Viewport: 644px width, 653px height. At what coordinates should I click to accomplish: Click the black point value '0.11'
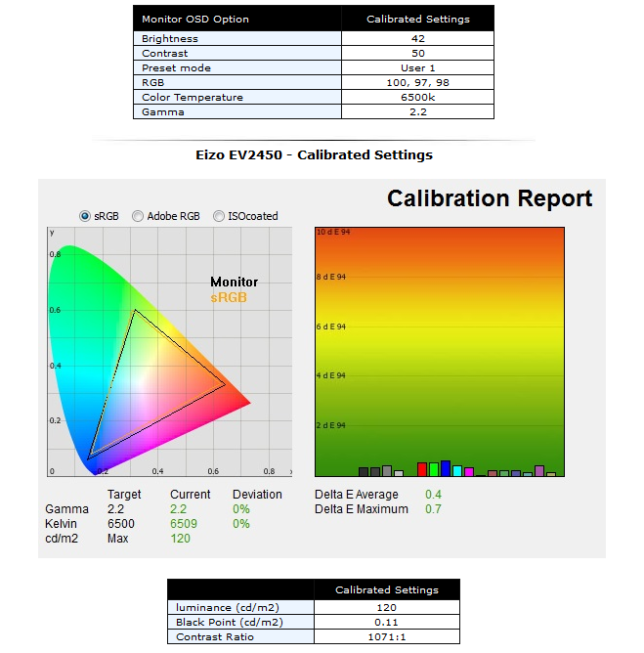[386, 622]
